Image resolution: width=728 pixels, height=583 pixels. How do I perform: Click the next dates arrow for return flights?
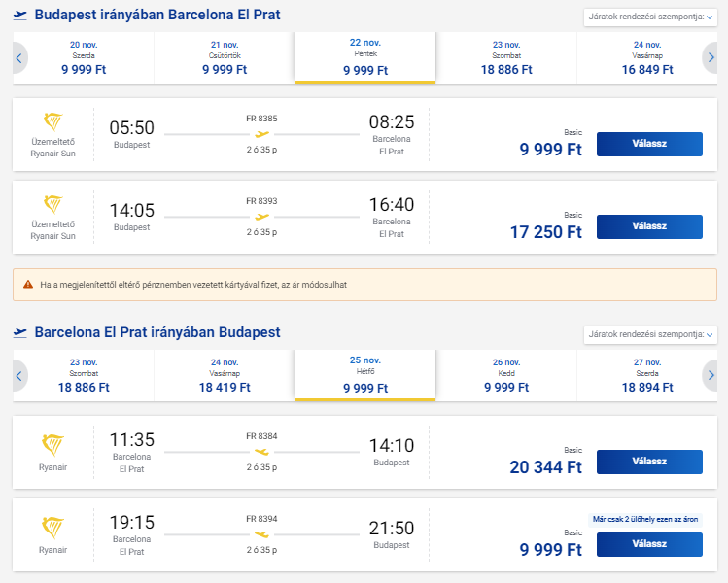[x=711, y=375]
